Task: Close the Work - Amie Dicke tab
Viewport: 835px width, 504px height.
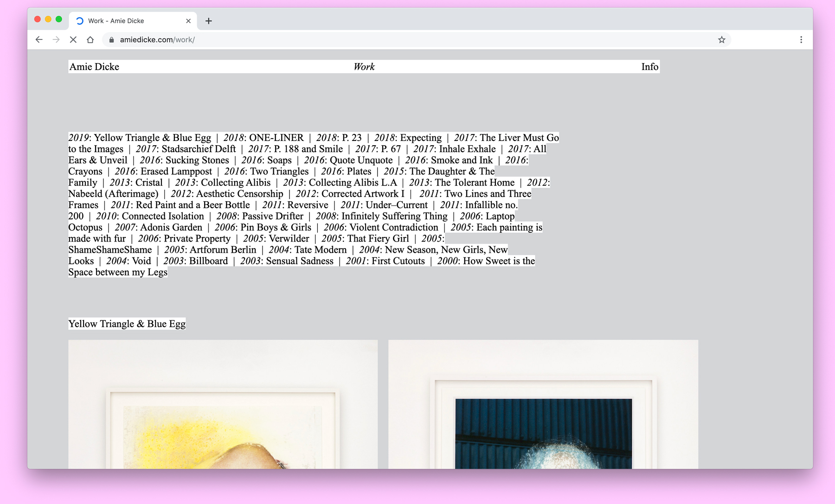Action: [x=188, y=21]
